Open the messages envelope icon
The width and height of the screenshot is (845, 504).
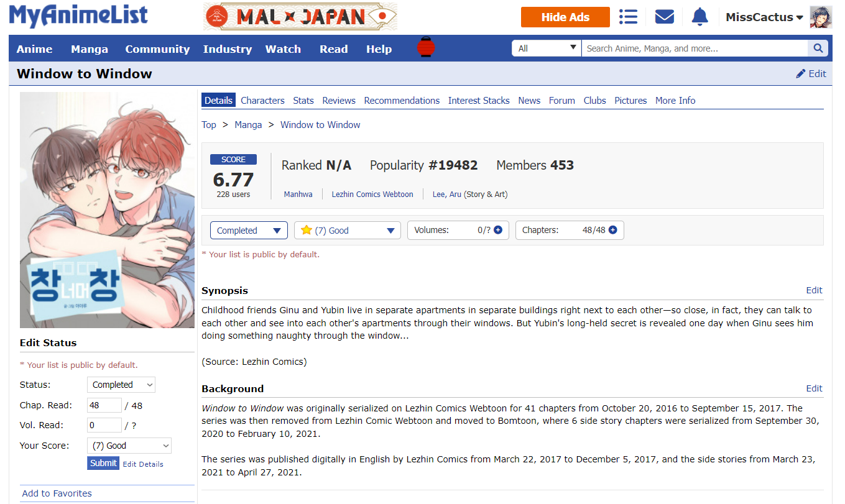665,17
